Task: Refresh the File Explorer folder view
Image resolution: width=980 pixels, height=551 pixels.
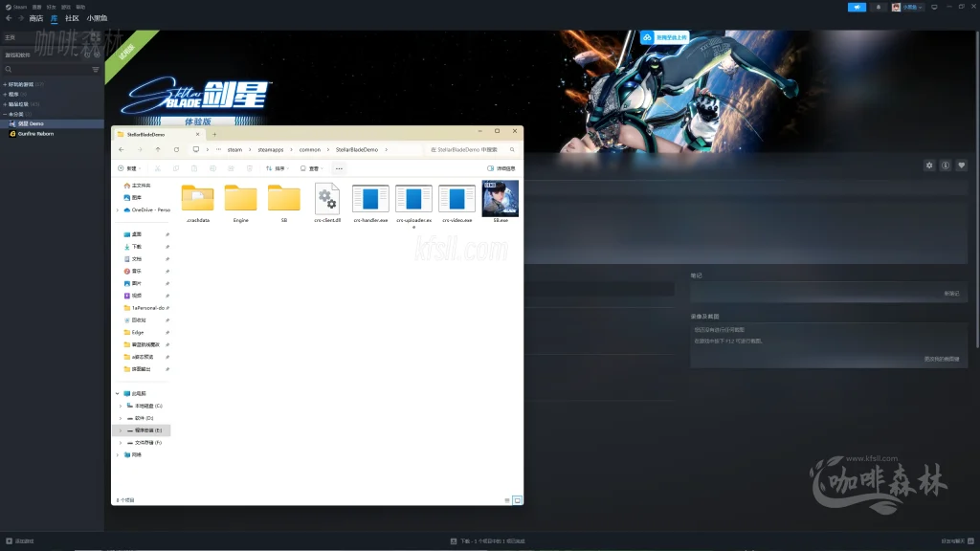Action: [x=176, y=150]
